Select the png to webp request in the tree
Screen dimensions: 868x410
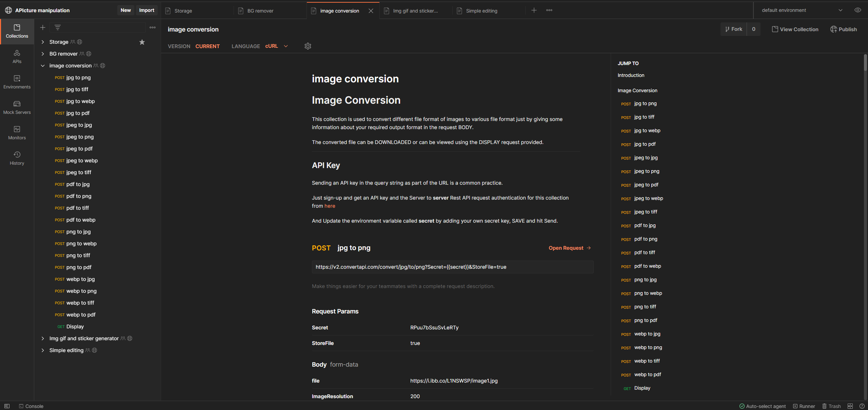click(81, 244)
